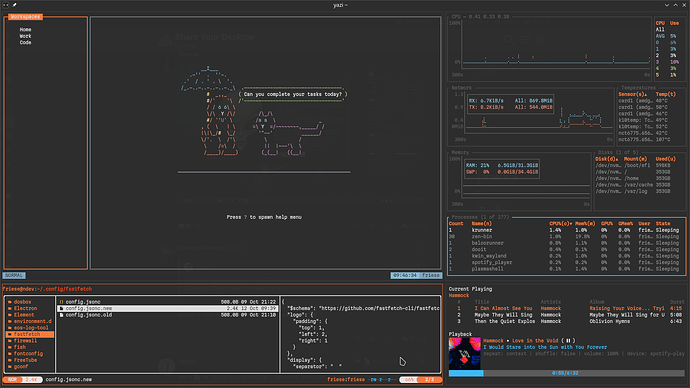This screenshot has width=690, height=388.
Task: Select the All CPU legend entry
Action: 660,29
